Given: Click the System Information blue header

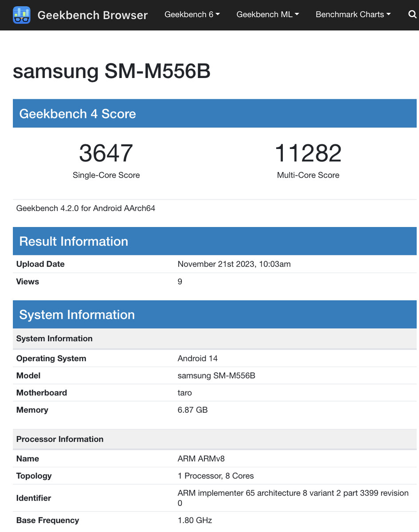Looking at the screenshot, I should (77, 315).
